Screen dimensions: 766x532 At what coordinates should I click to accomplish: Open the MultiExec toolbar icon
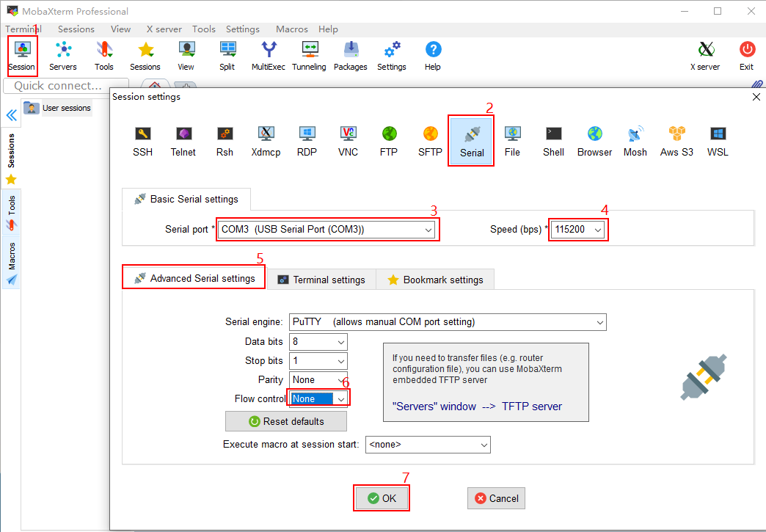(269, 57)
